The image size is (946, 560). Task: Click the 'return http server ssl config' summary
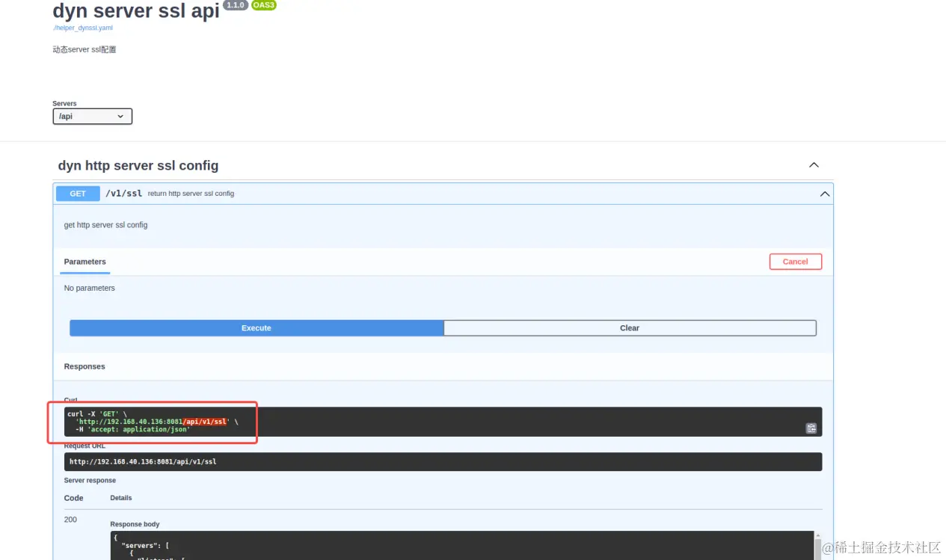[x=191, y=194]
